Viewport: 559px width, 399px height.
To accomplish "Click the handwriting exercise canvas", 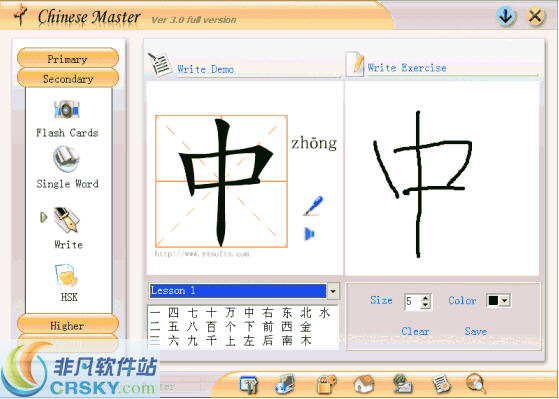I will click(x=442, y=178).
